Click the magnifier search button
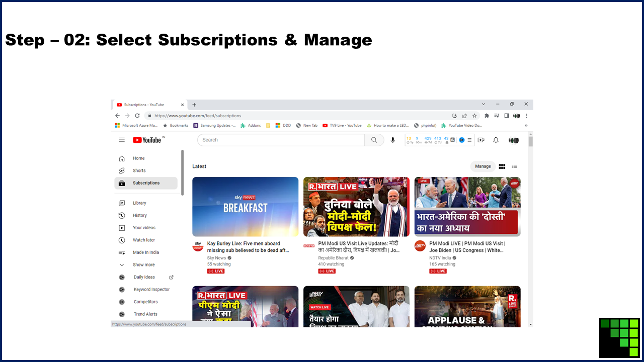Viewport: 644px width, 362px height. pos(374,140)
